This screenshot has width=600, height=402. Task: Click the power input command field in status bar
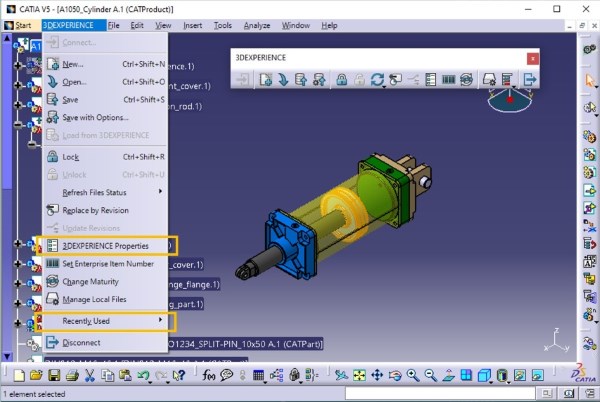tap(440, 393)
